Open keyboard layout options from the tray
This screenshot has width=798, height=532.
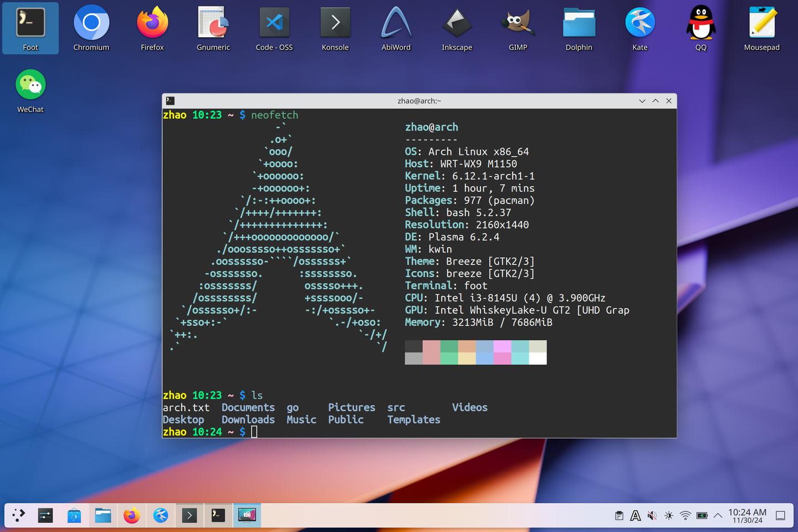(635, 515)
